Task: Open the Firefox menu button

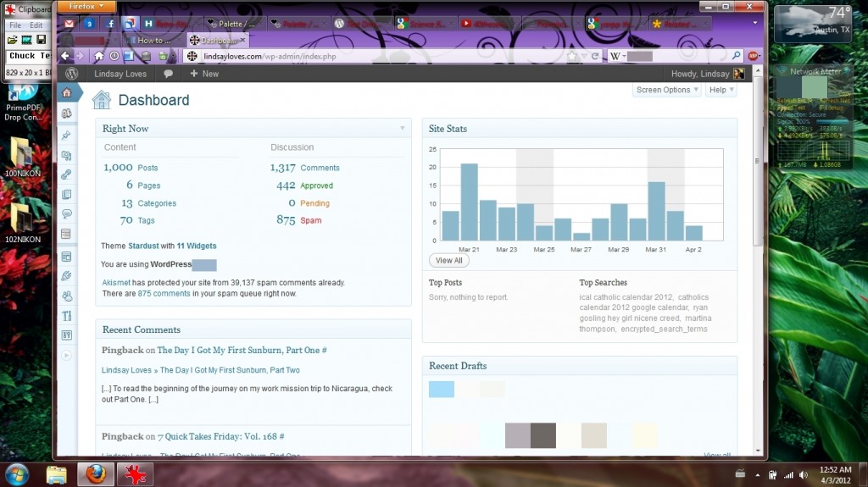Action: (x=86, y=6)
